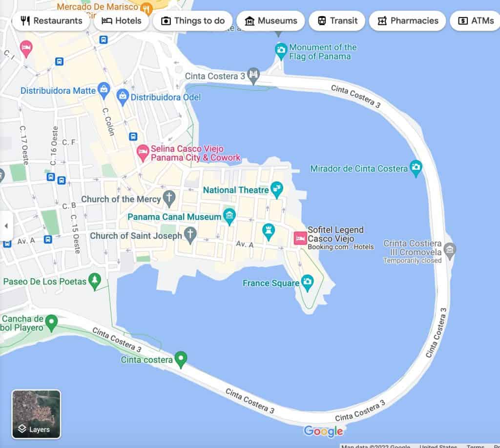The height and width of the screenshot is (448, 500).
Task: Filter the map by Restaurants
Action: click(51, 21)
